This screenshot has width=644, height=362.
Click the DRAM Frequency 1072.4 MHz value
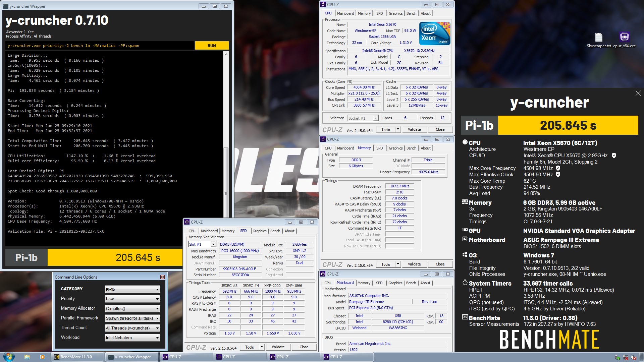pyautogui.click(x=399, y=186)
